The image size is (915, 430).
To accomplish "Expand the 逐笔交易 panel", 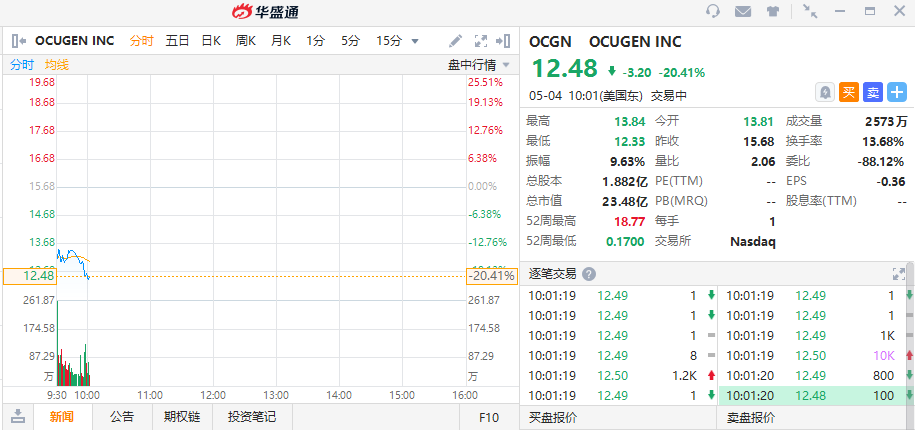I will (897, 273).
